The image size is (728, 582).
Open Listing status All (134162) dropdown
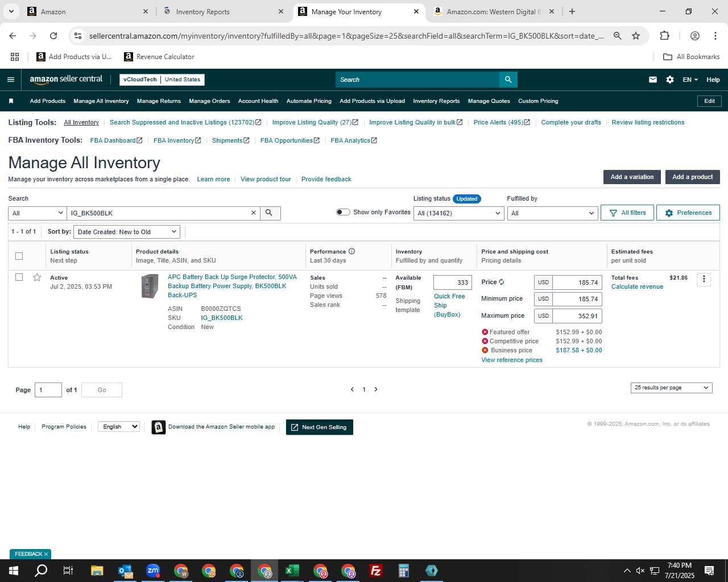click(458, 213)
